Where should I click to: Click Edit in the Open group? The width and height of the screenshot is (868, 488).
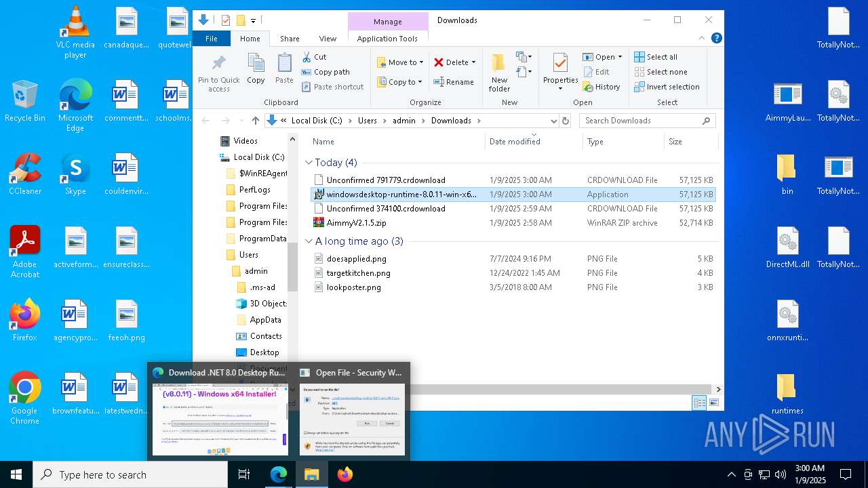pos(595,72)
